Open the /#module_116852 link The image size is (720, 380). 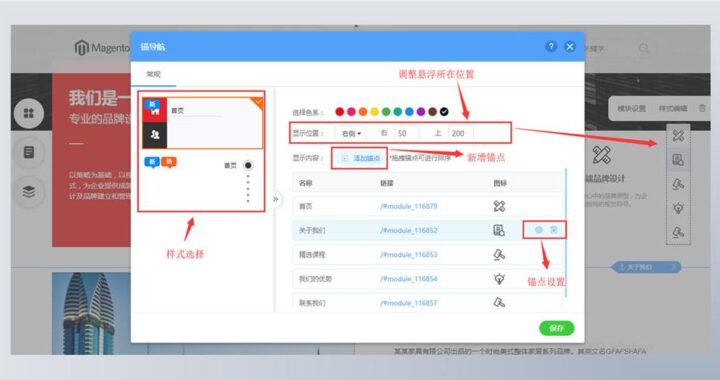point(409,230)
